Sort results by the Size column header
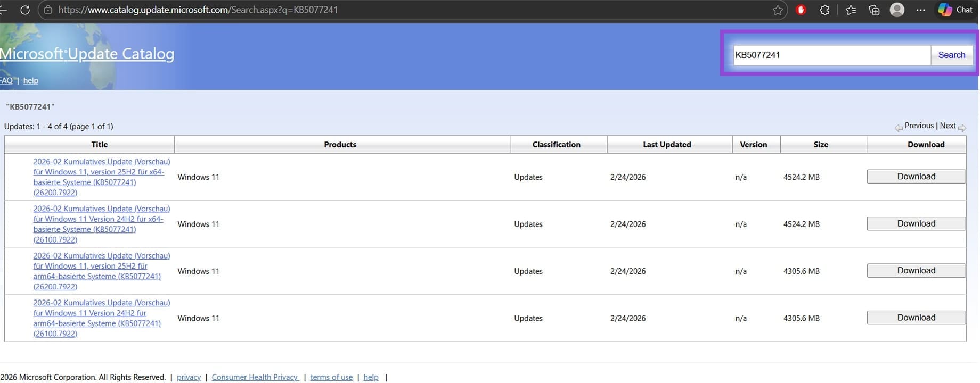The height and width of the screenshot is (383, 980). pos(821,145)
